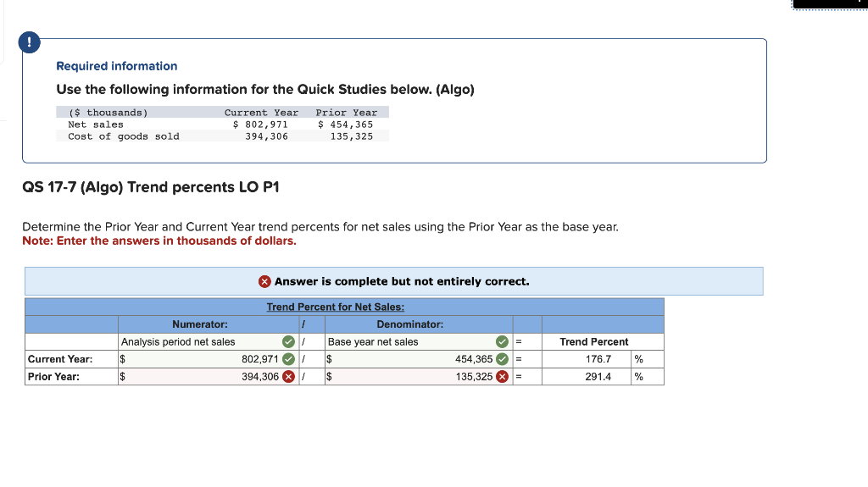This screenshot has height=487, width=868.
Task: Click the $ 454,365 prior year net sales value
Action: 346,125
